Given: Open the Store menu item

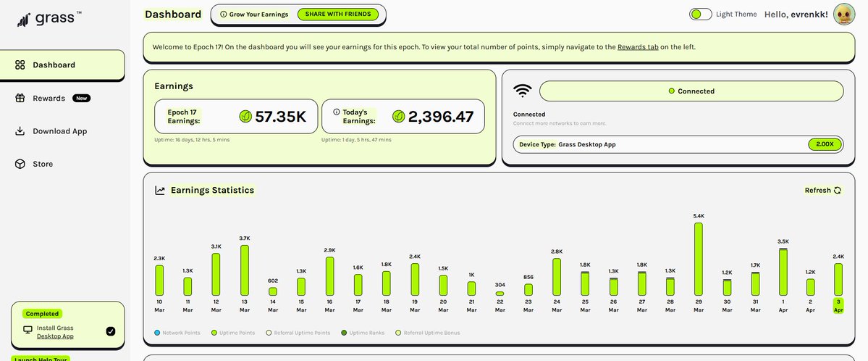Looking at the screenshot, I should (x=43, y=165).
